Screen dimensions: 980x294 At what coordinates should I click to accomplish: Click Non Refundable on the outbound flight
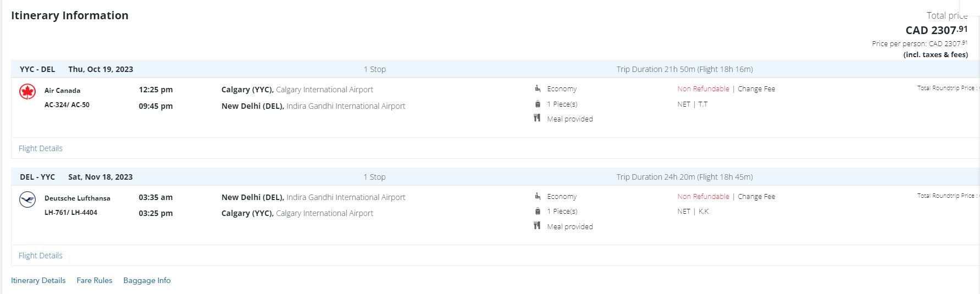(703, 89)
